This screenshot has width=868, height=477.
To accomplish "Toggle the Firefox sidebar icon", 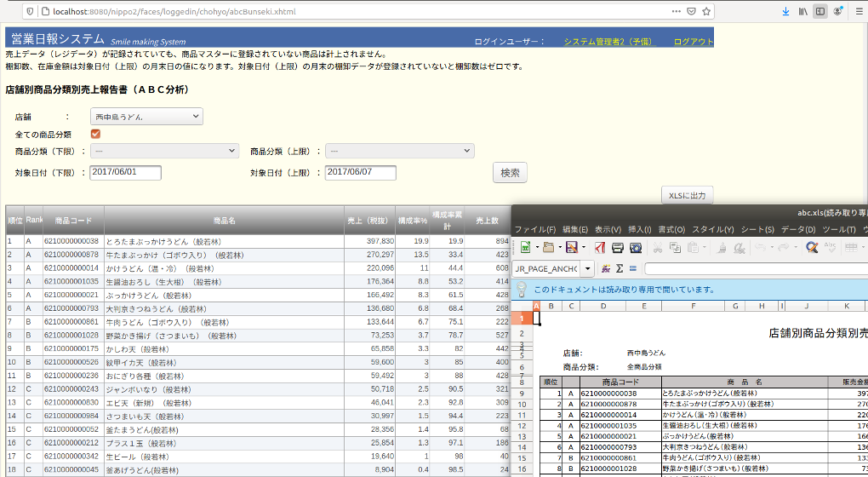I will coord(820,11).
